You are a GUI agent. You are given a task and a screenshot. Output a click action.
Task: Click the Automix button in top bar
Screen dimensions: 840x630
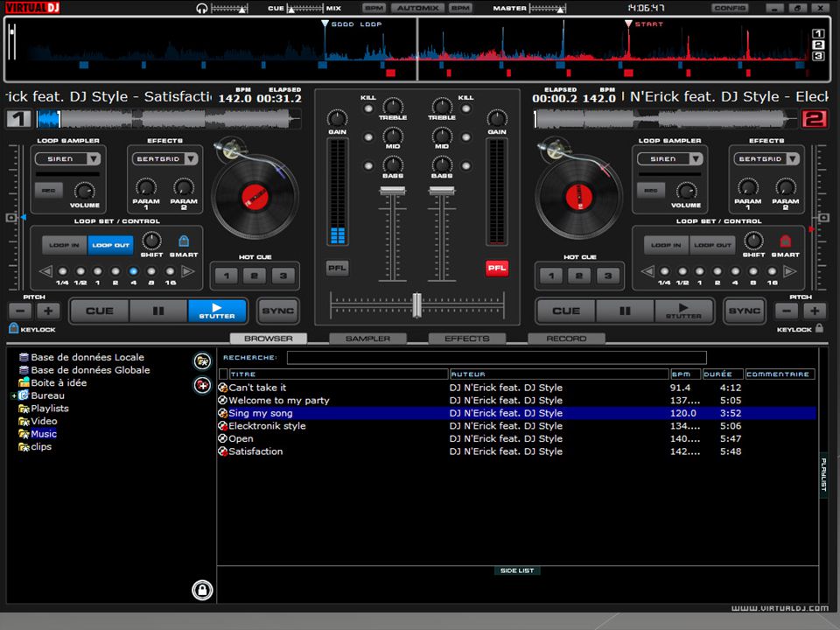pos(418,8)
